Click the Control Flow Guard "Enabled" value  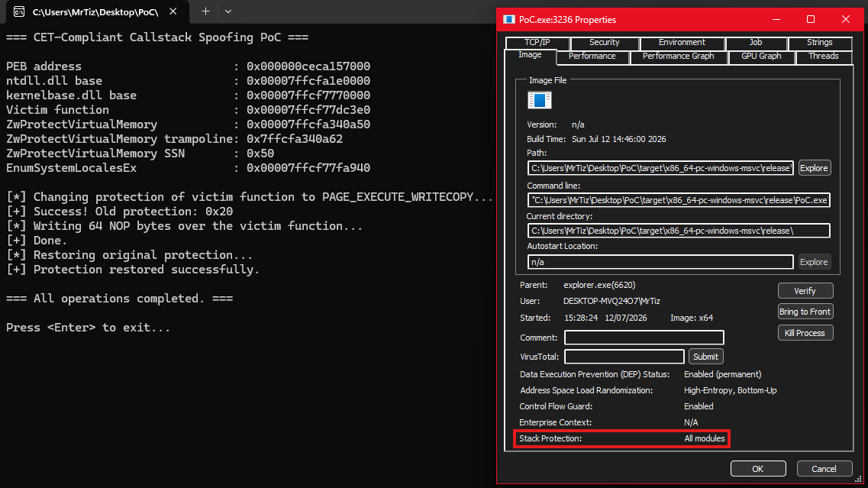699,406
